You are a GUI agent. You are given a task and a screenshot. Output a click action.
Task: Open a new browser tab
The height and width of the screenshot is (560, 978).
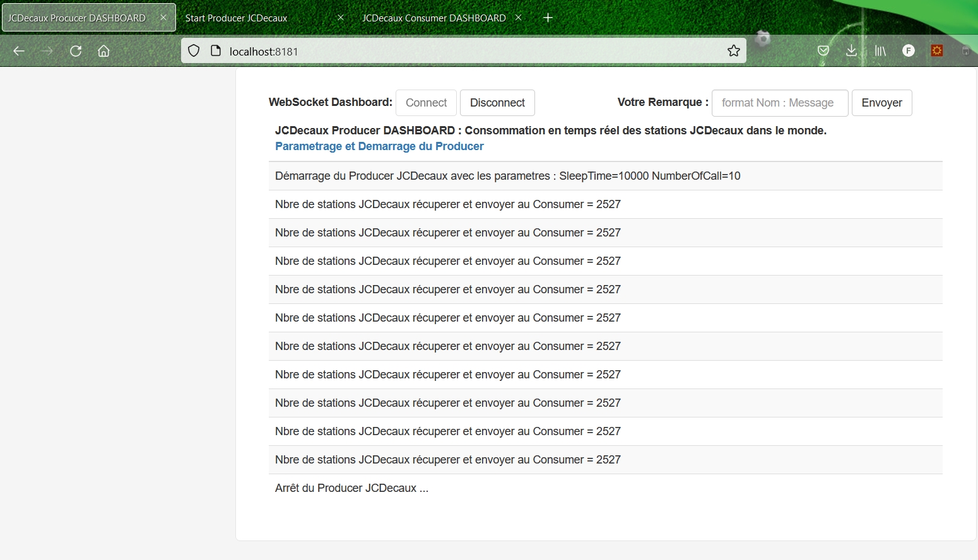point(548,18)
